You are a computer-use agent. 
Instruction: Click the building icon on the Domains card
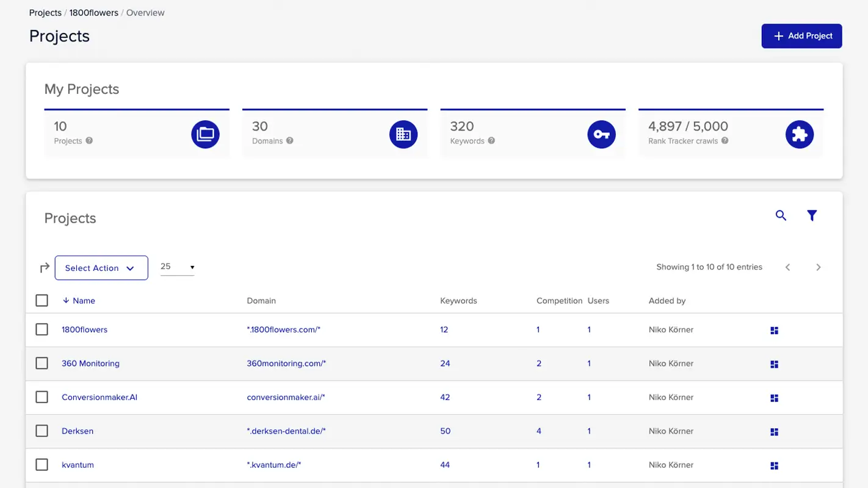pos(403,134)
